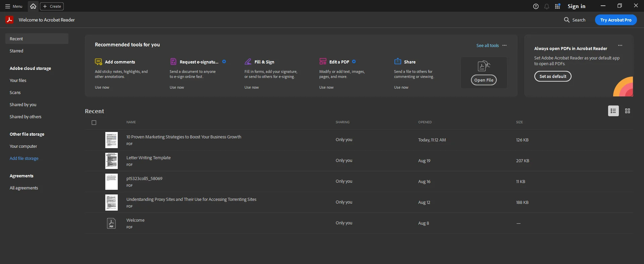Minimize the Acrobat Reader window

pyautogui.click(x=603, y=6)
